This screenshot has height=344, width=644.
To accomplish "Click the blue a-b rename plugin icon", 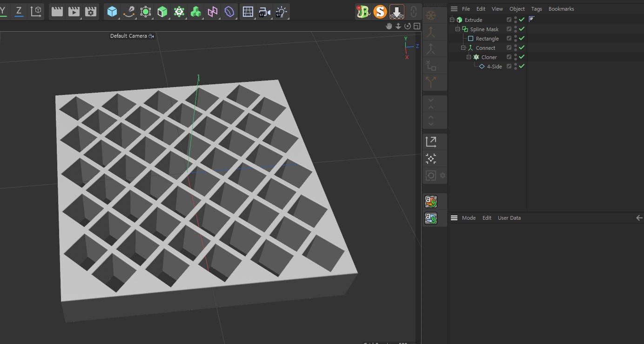I will pos(431,218).
